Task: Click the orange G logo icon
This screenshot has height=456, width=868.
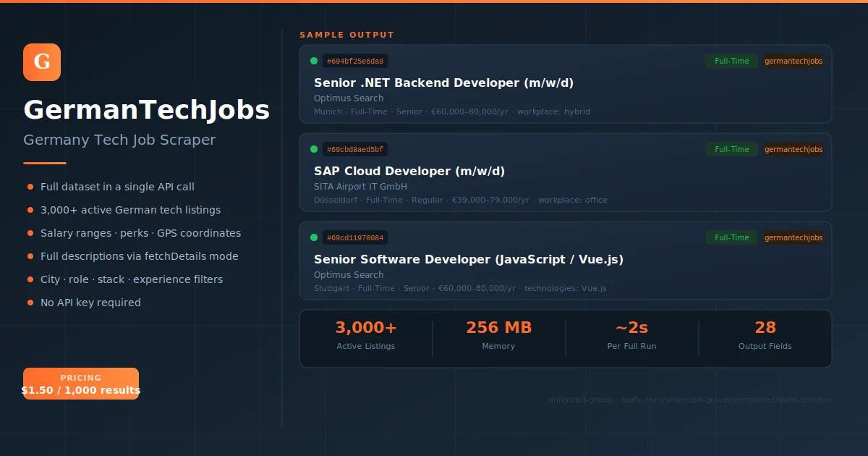Action: pyautogui.click(x=41, y=62)
